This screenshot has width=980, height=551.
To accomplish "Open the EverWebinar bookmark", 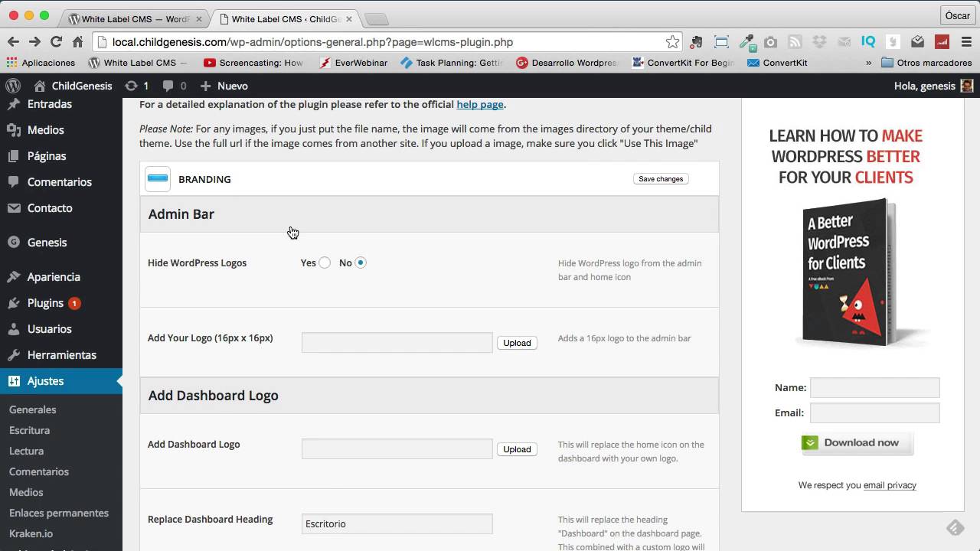I will pos(353,63).
